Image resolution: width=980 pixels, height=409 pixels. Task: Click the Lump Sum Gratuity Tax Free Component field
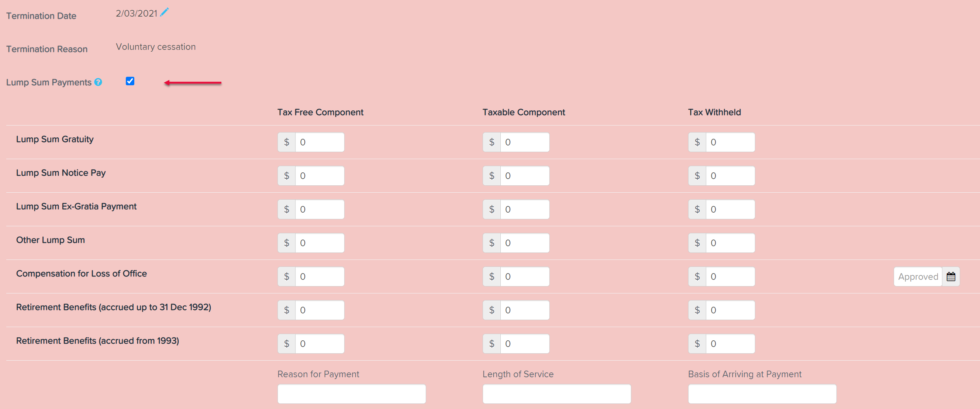(x=320, y=142)
